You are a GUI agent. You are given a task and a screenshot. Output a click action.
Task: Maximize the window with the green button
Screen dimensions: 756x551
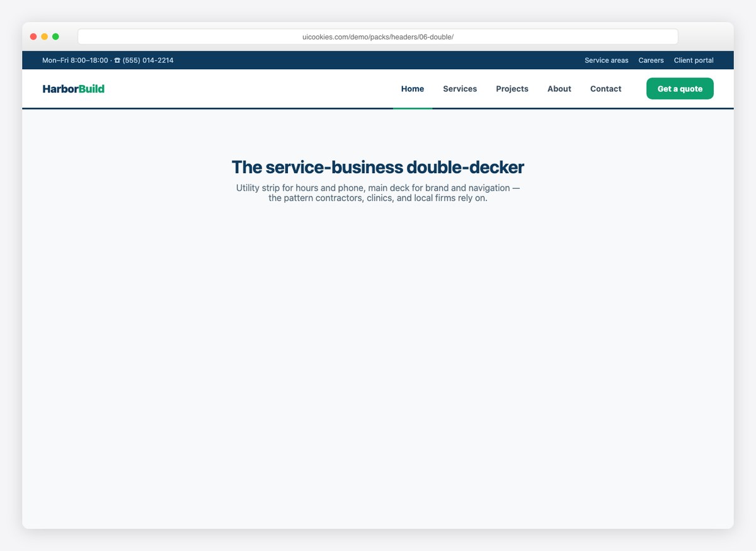point(55,37)
